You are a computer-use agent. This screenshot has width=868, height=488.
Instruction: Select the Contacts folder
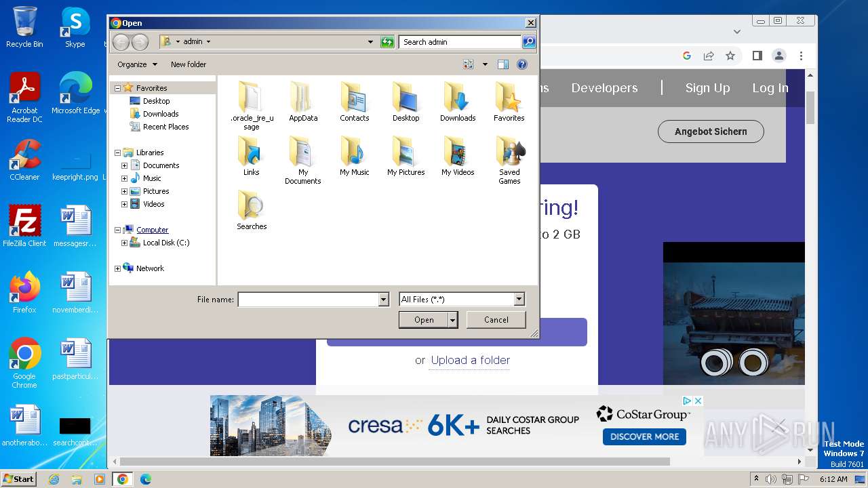click(x=355, y=102)
